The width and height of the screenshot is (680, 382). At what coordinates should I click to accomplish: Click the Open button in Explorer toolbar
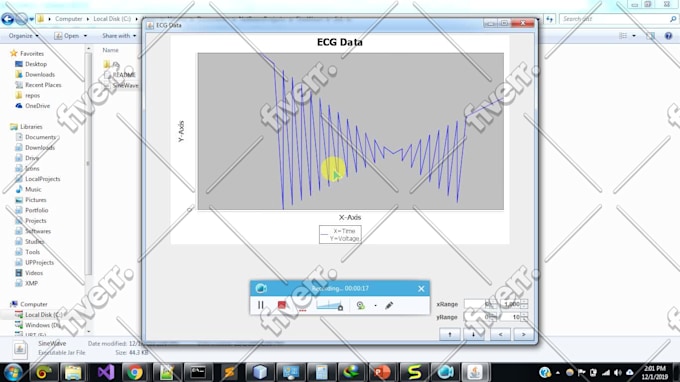point(67,36)
